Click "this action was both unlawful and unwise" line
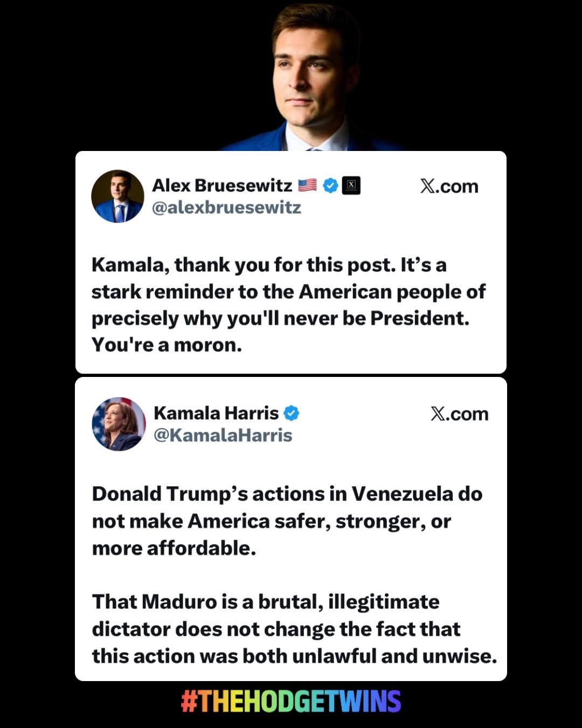 (x=294, y=656)
